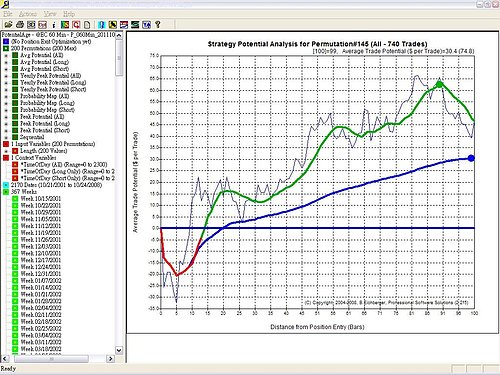Expand the Avg Potential (All) node
Image resolution: width=500 pixels, height=375 pixels.
[x=6, y=55]
